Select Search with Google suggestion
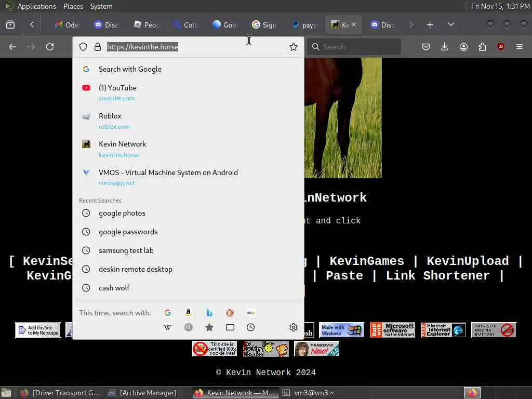The image size is (532, 399). [x=188, y=69]
